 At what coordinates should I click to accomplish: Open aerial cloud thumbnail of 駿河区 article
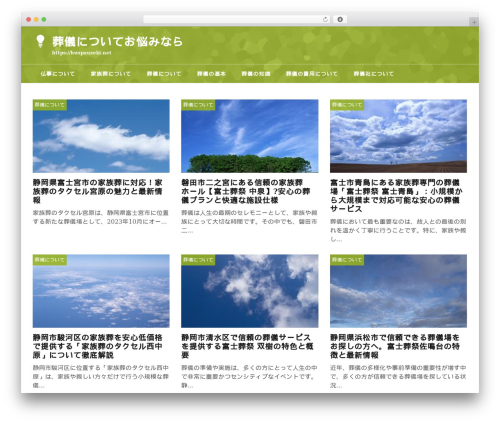coord(101,291)
